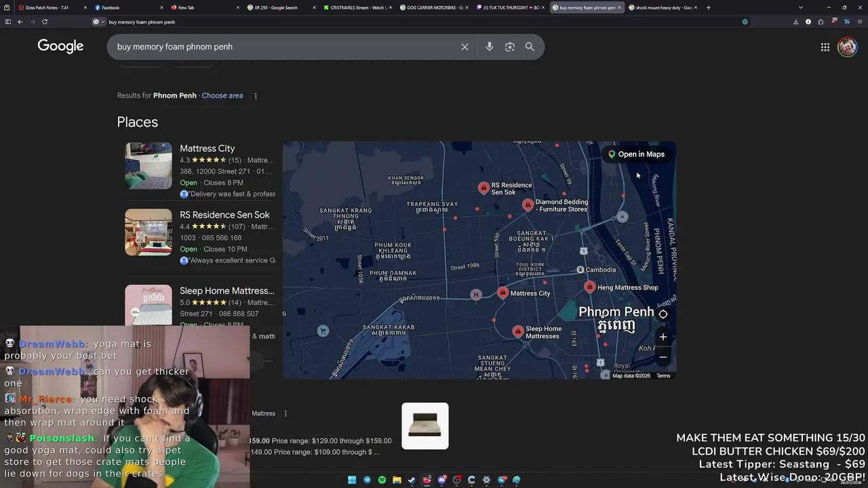Open Discord from the taskbar

(x=441, y=480)
